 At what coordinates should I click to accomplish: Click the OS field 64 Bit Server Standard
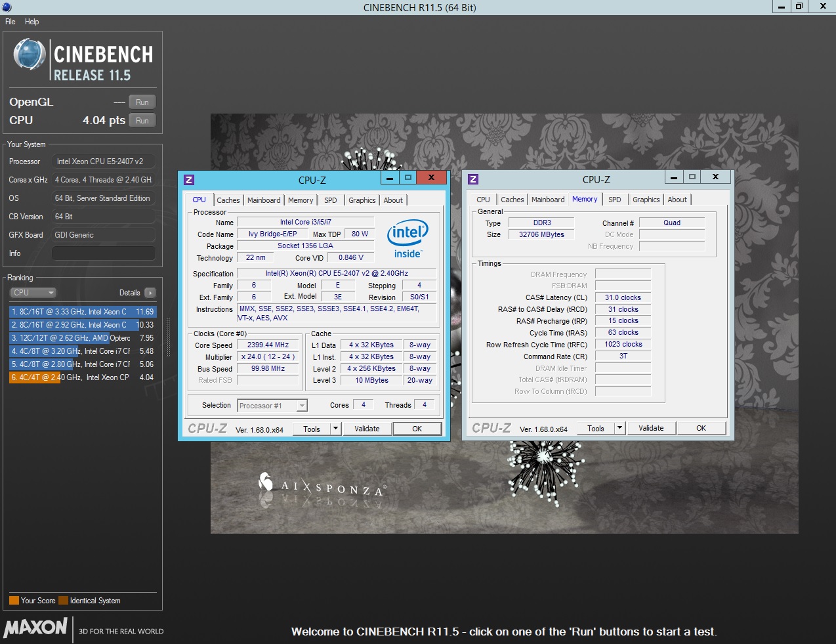click(x=104, y=198)
